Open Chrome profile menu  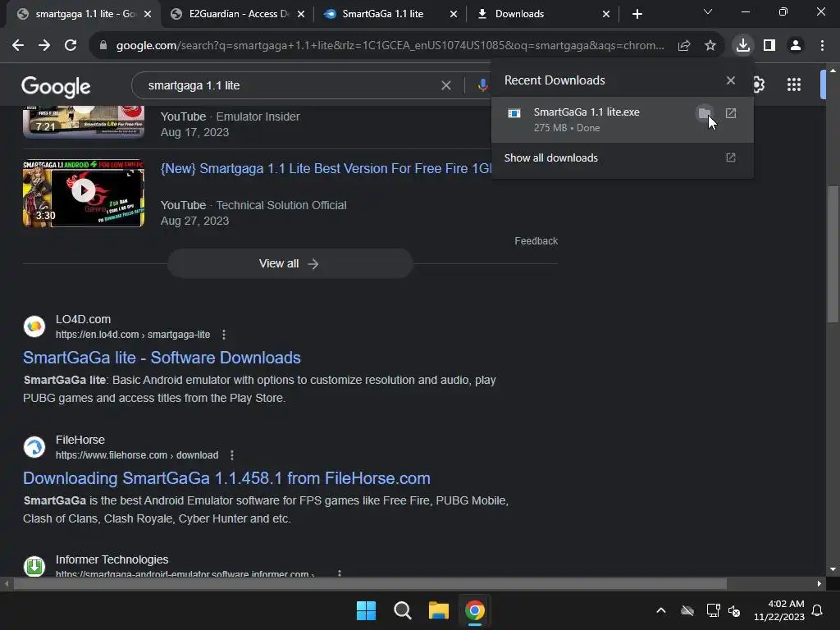(796, 46)
